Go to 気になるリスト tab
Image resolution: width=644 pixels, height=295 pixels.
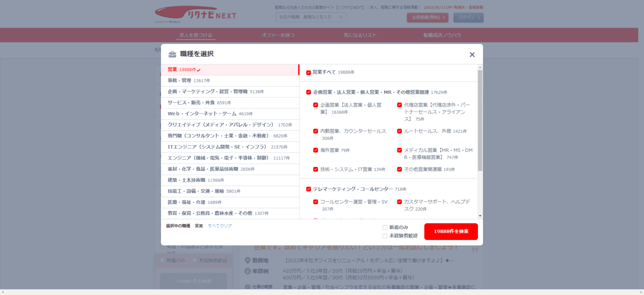click(x=360, y=35)
